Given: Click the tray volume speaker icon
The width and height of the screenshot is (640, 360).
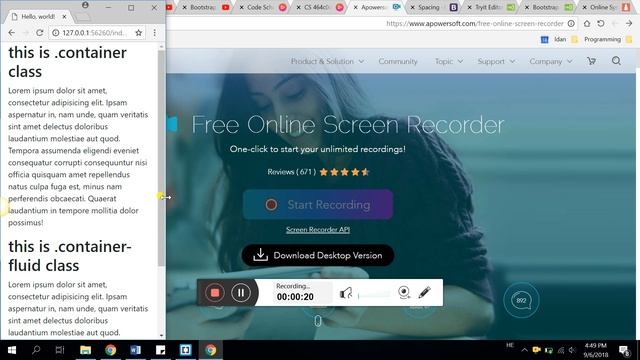Looking at the screenshot, I should coord(572,350).
